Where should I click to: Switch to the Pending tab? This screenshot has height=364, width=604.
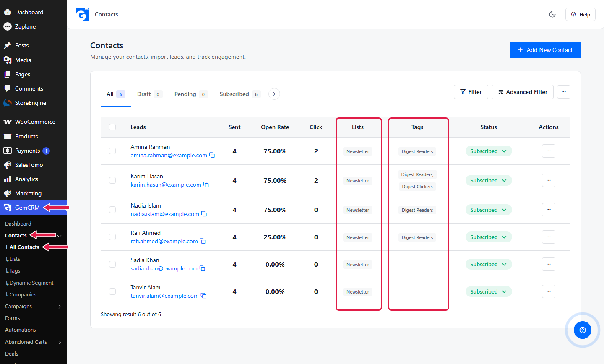tap(191, 94)
